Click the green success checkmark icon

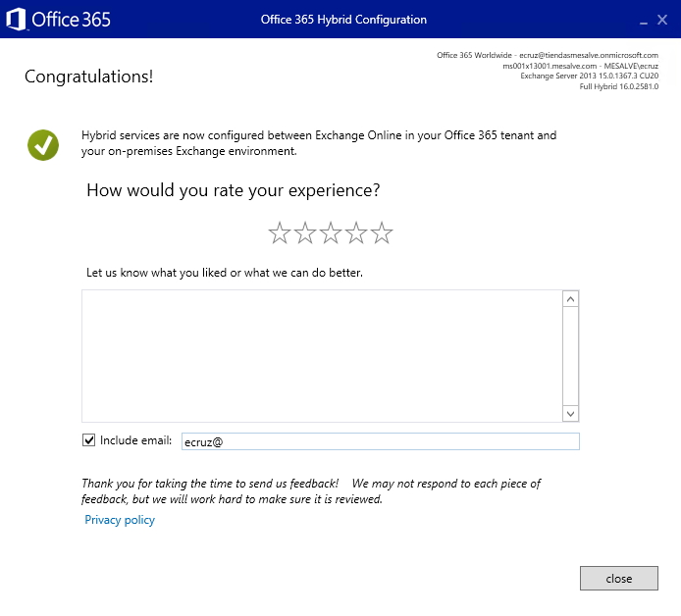point(43,144)
